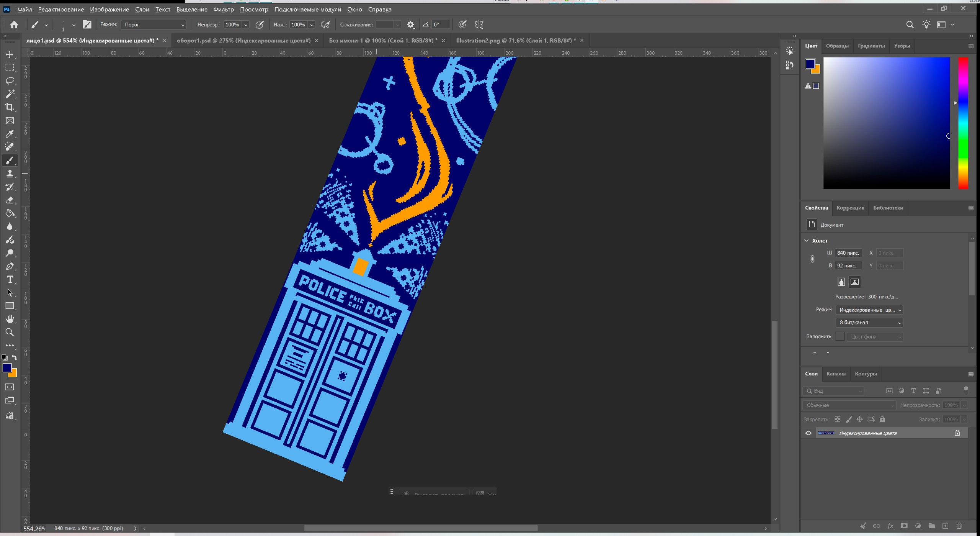Select the Rectangular Marquee tool
The image size is (980, 536).
click(x=10, y=68)
